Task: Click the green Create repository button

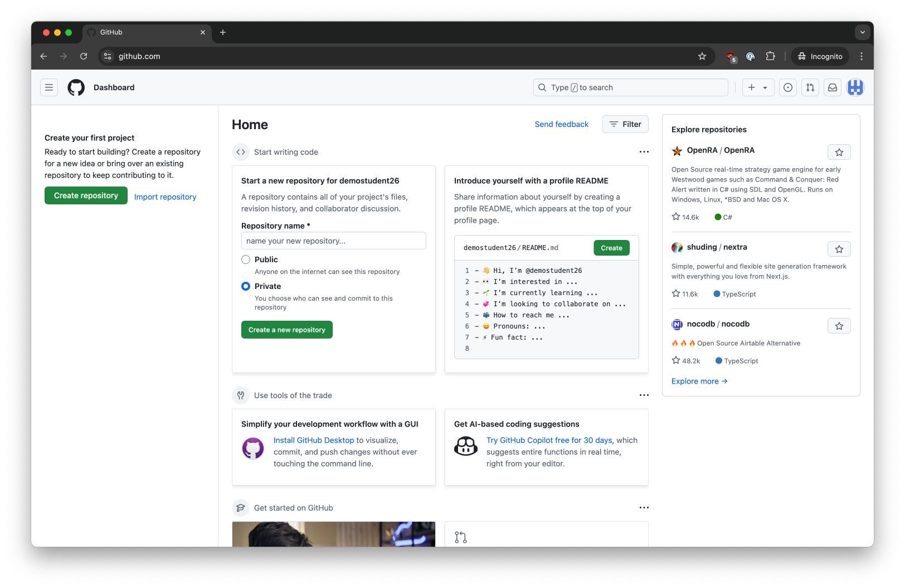Action: coord(86,195)
